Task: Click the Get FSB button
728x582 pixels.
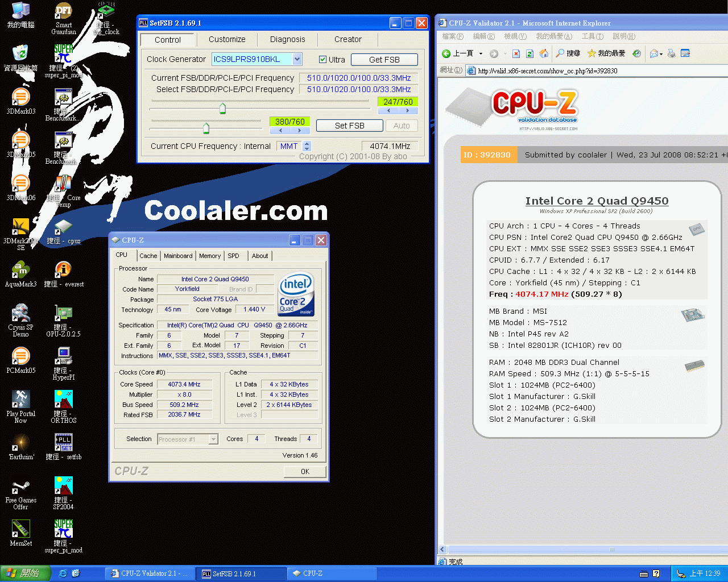Action: [x=384, y=60]
